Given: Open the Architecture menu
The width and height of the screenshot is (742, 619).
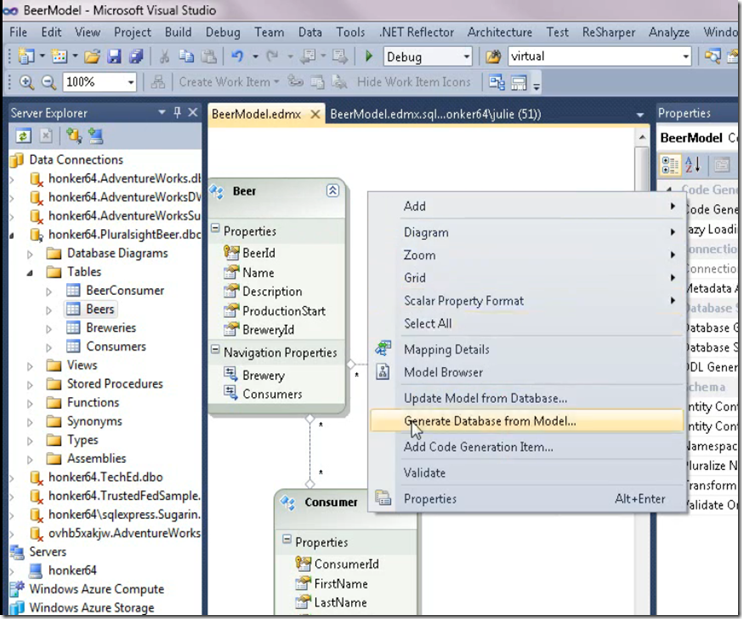Looking at the screenshot, I should click(499, 32).
